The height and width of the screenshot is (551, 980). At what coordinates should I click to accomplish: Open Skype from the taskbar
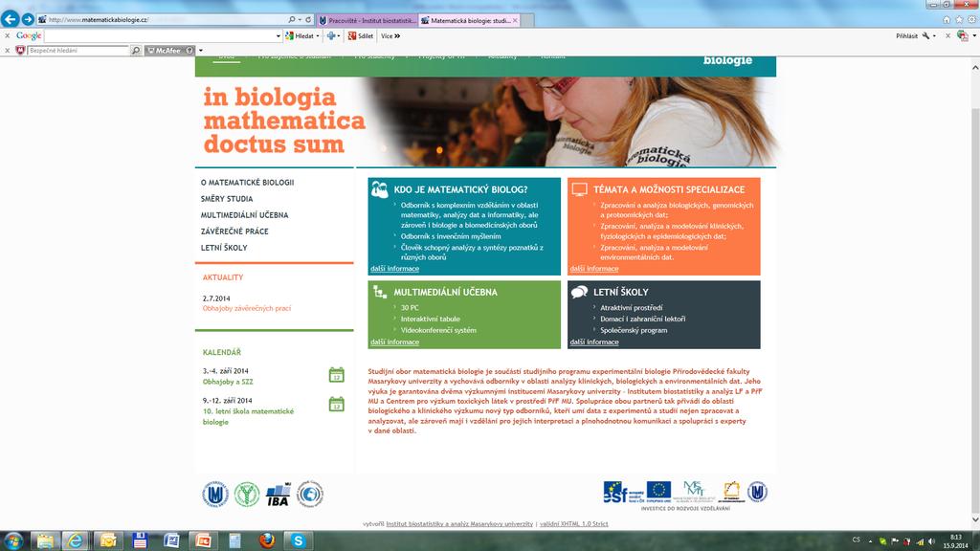point(299,540)
